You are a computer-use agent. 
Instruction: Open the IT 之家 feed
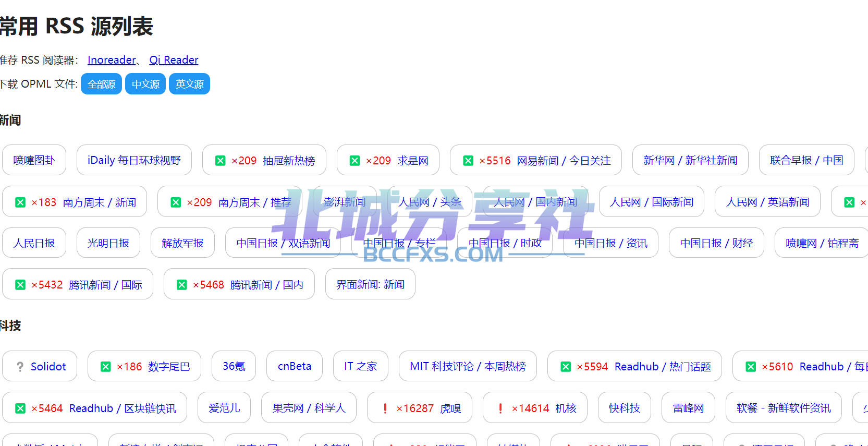point(361,366)
